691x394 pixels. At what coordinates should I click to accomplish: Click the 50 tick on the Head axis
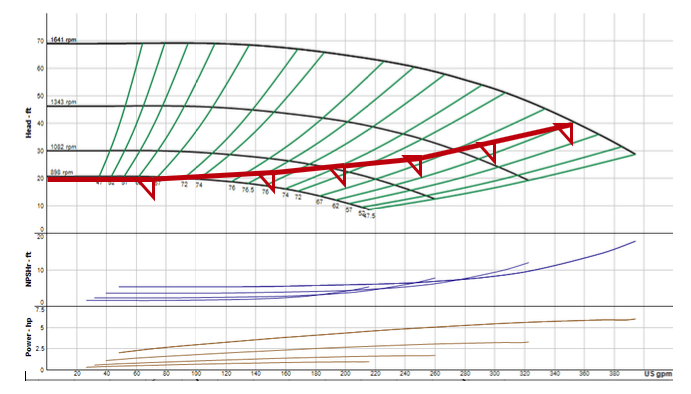click(40, 96)
